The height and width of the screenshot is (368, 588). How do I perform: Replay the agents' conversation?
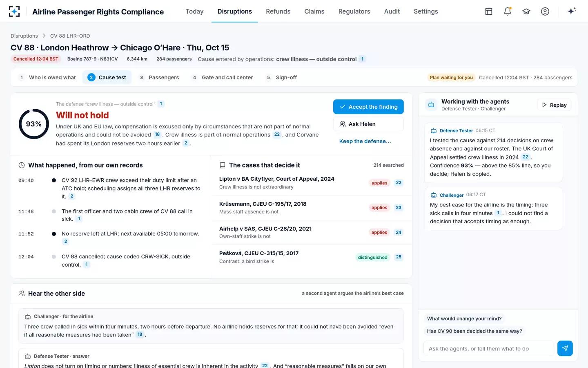point(554,105)
